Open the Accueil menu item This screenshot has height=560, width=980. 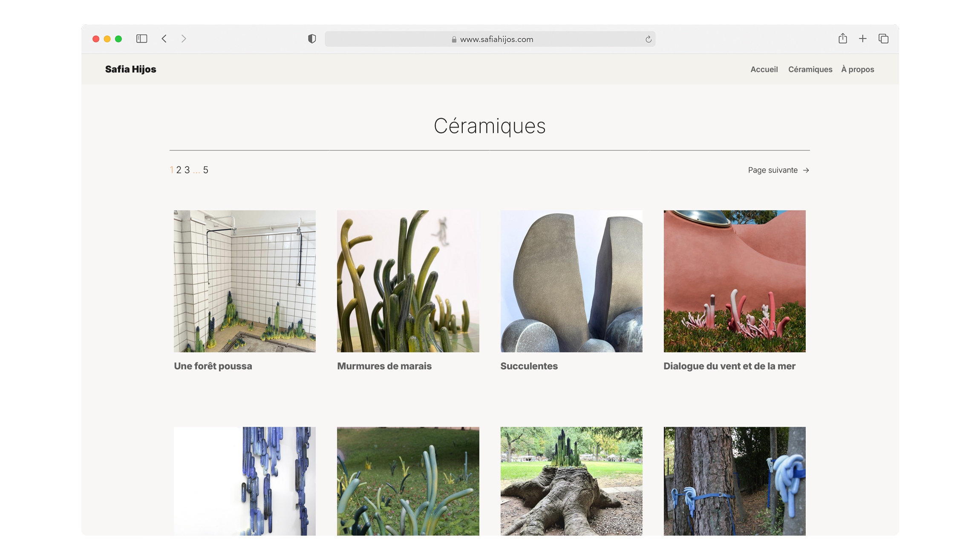coord(764,69)
